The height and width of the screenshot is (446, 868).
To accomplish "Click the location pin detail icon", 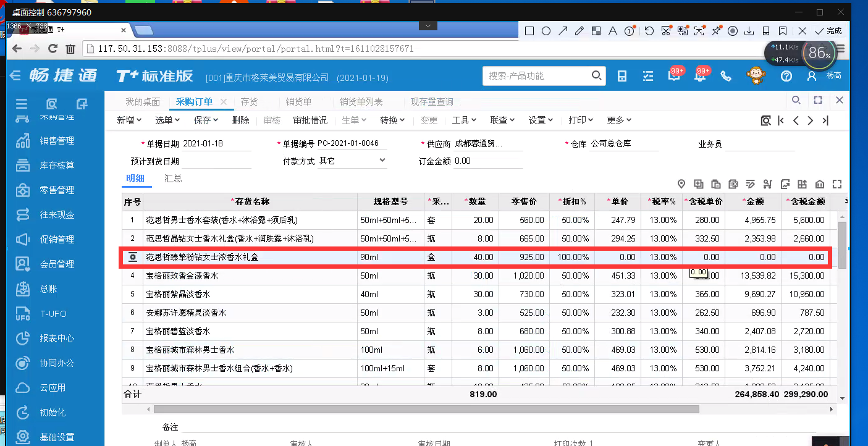I will pyautogui.click(x=681, y=183).
